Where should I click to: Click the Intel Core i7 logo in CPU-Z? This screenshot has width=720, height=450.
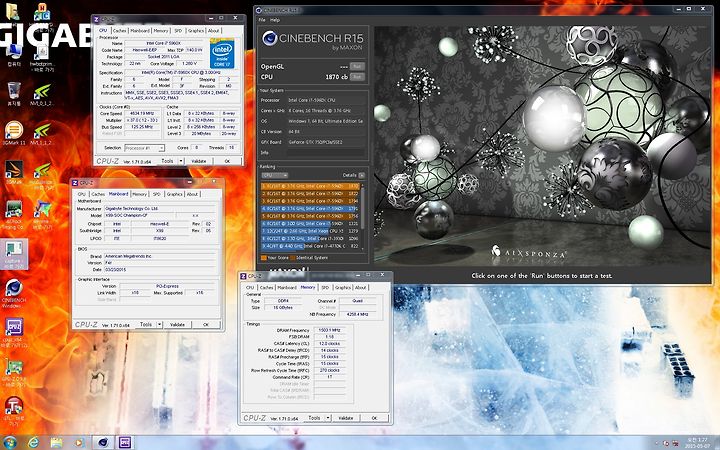[222, 54]
